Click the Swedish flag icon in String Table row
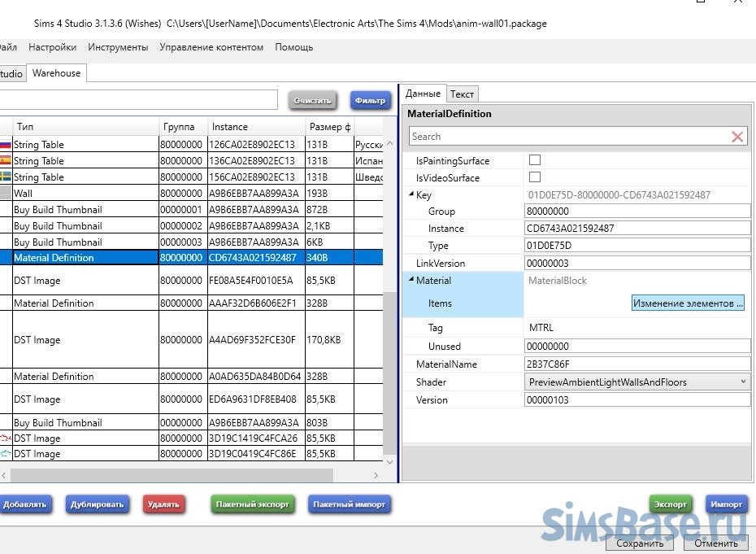The height and width of the screenshot is (554, 756). [x=6, y=177]
